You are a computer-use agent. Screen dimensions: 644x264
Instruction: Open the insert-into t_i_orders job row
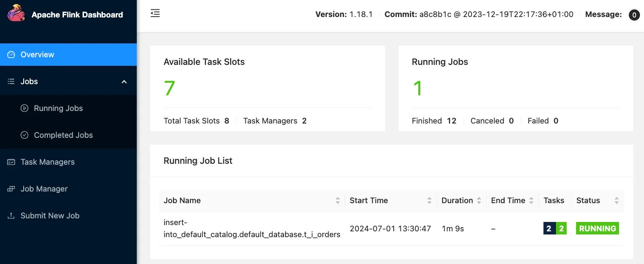(252, 229)
